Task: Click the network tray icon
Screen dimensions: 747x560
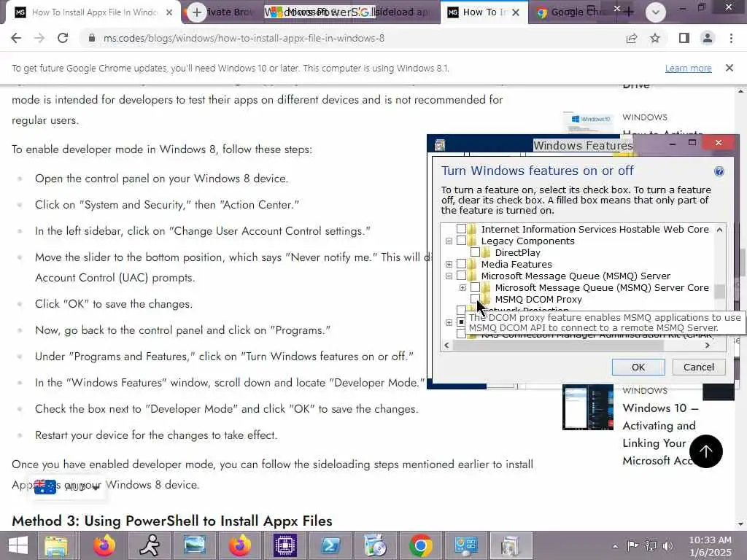Action: click(650, 545)
